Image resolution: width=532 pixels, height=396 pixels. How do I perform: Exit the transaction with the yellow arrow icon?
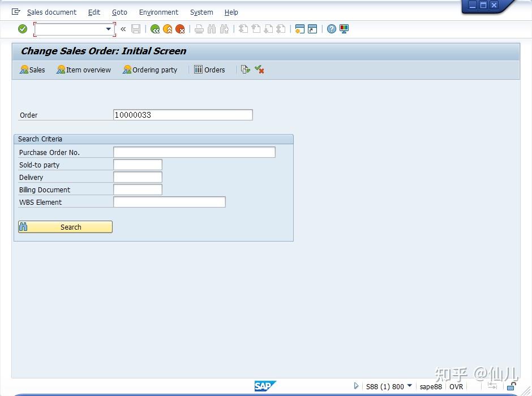(x=168, y=29)
